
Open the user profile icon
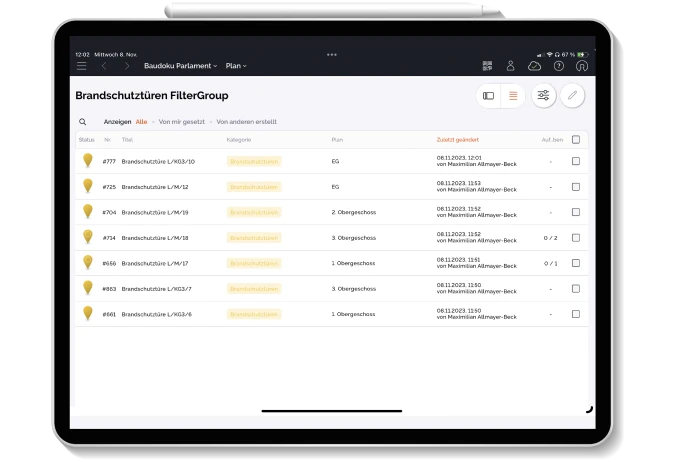[511, 66]
